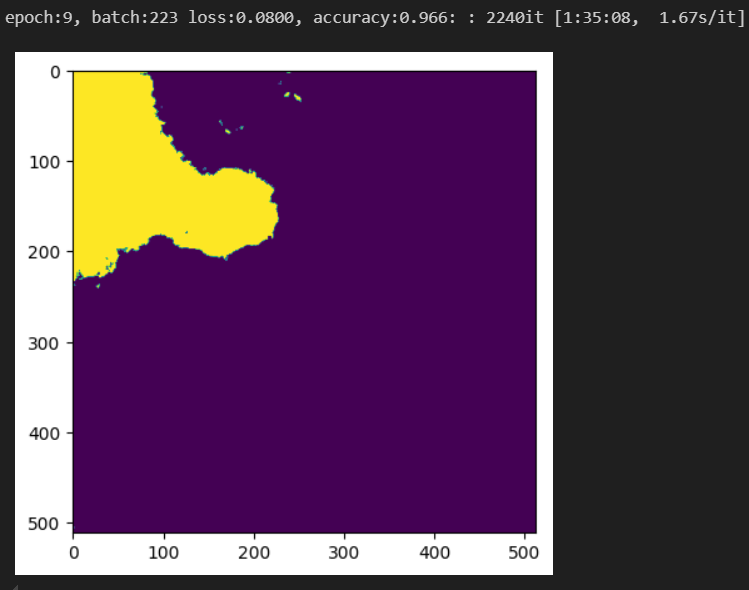Click the elapsed time 1:35:08

[x=597, y=18]
